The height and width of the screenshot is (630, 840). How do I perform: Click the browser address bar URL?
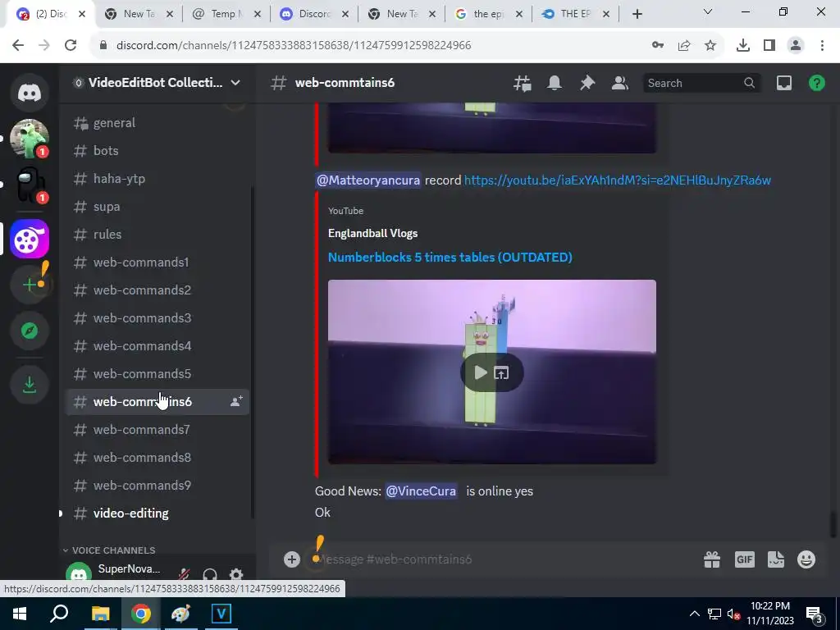tap(294, 45)
